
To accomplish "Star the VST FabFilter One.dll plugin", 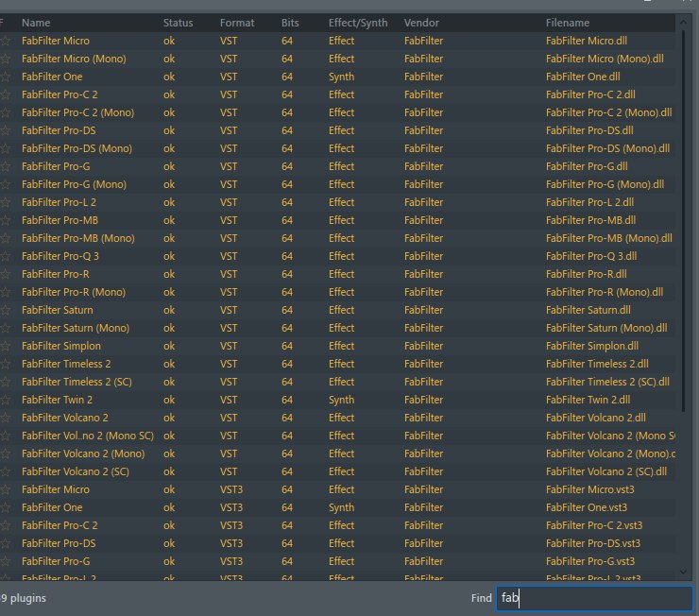I will [5, 77].
